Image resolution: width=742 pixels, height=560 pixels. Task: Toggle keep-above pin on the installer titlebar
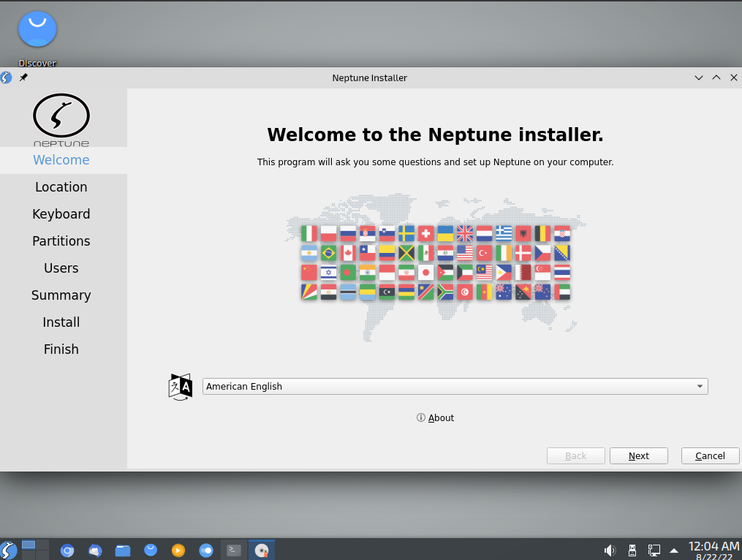(23, 77)
